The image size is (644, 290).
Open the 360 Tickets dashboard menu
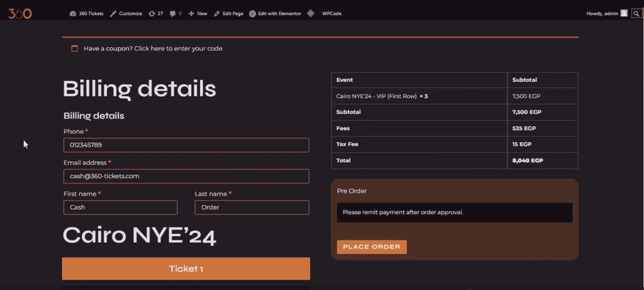(x=87, y=14)
